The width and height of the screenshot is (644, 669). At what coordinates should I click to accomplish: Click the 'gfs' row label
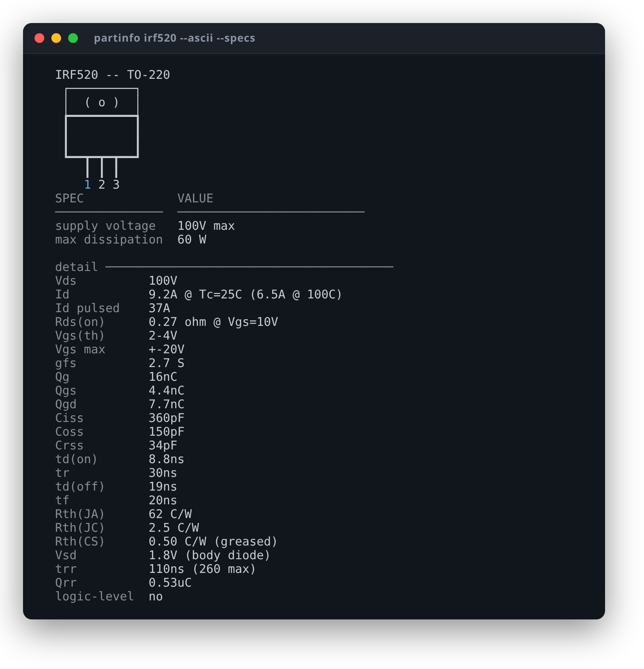click(66, 364)
